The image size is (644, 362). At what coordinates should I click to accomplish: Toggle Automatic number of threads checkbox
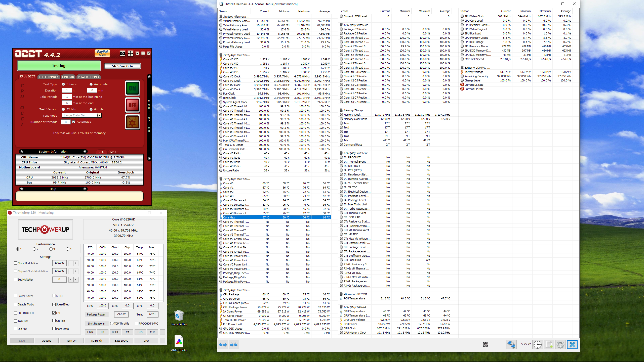tap(74, 122)
